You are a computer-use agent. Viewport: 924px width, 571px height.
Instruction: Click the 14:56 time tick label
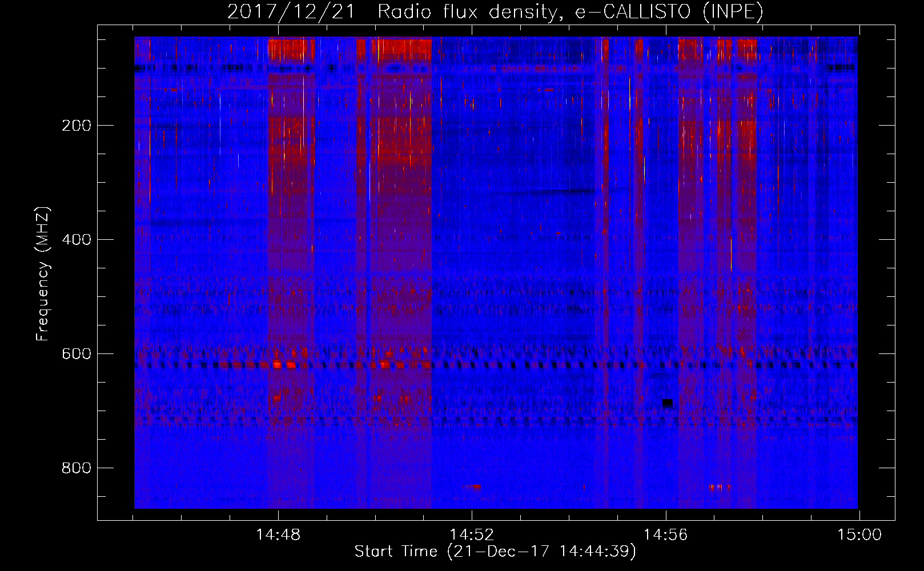click(666, 535)
